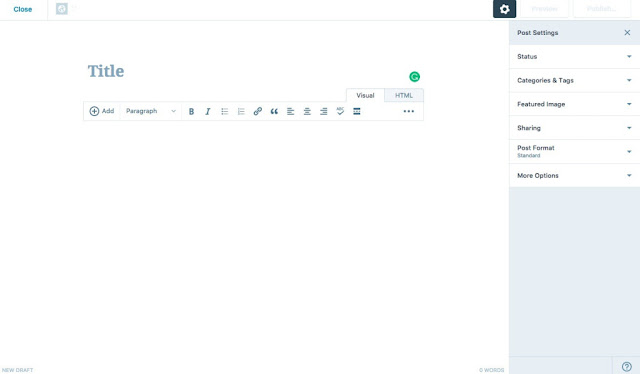Viewport: 640px width, 374px height.
Task: Align text left
Action: 291,111
